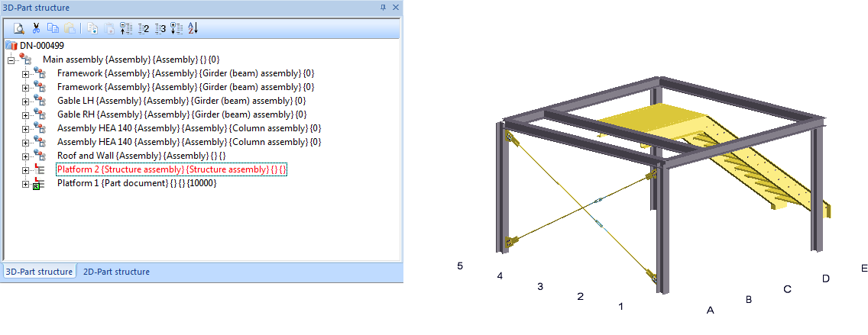Click the Gable RH assembly icon
This screenshot has width=868, height=335.
point(40,114)
